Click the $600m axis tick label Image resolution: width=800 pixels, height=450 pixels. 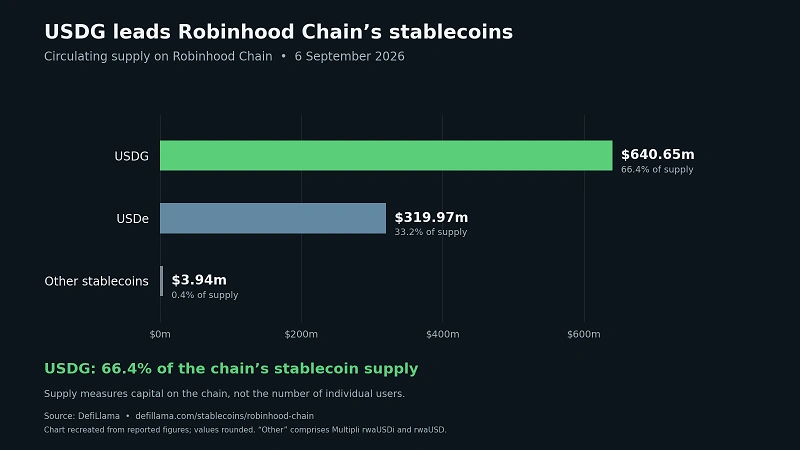pos(584,334)
